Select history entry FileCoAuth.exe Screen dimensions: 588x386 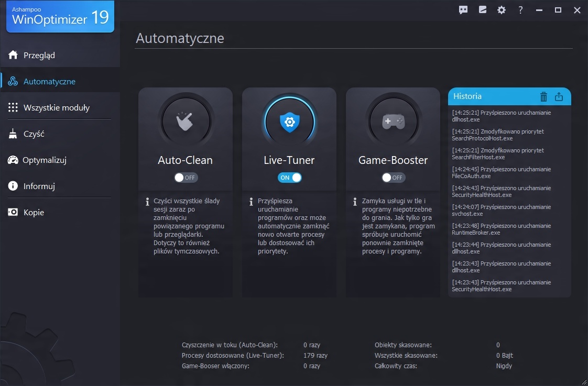point(502,172)
